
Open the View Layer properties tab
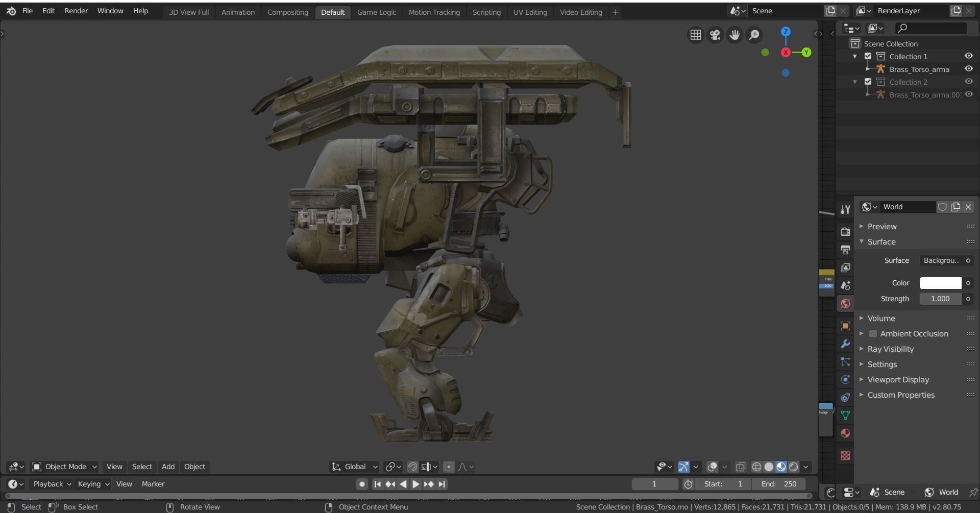pyautogui.click(x=845, y=267)
